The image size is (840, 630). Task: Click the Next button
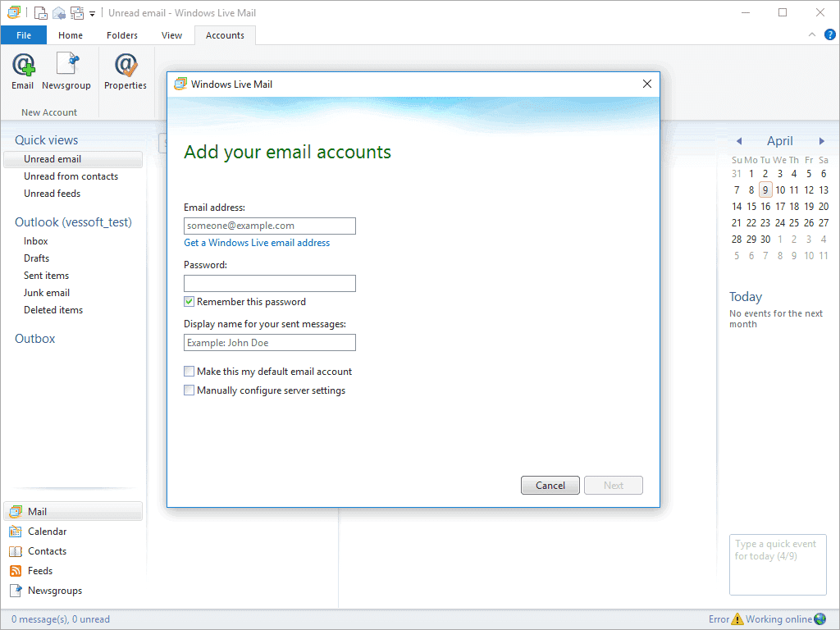coord(614,486)
